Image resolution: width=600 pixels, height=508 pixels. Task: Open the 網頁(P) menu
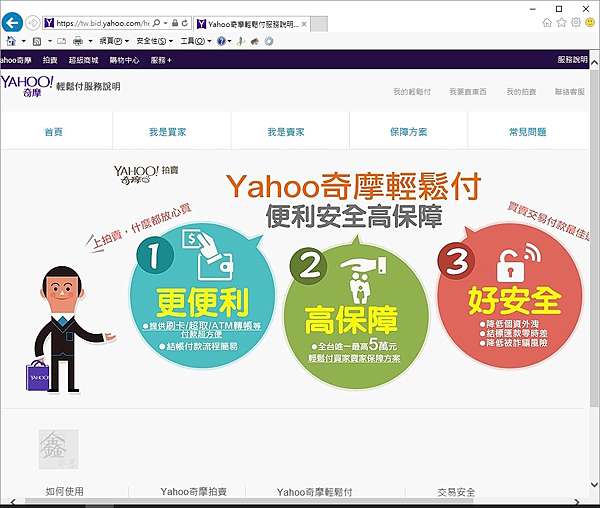click(x=114, y=41)
